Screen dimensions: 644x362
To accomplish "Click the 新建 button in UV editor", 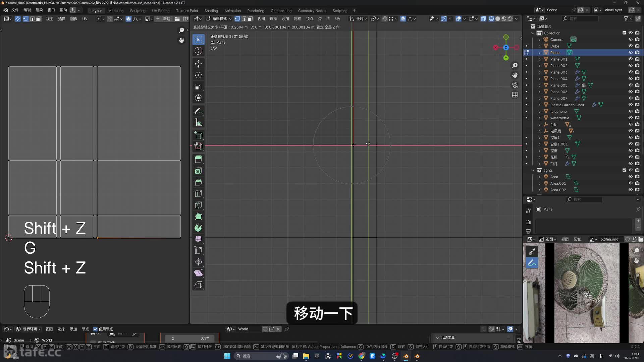I will coord(163,19).
